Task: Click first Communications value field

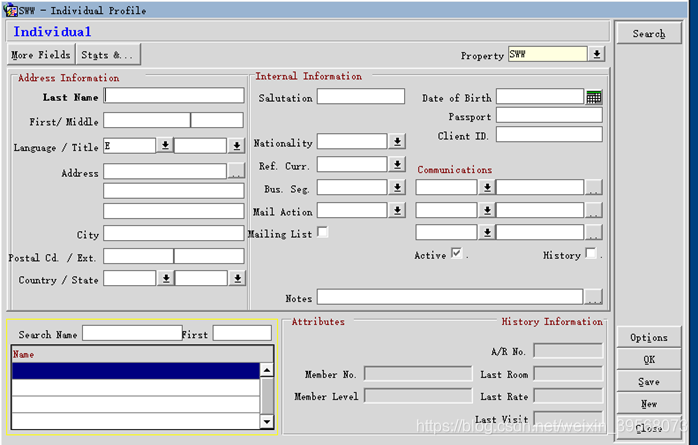Action: click(540, 187)
